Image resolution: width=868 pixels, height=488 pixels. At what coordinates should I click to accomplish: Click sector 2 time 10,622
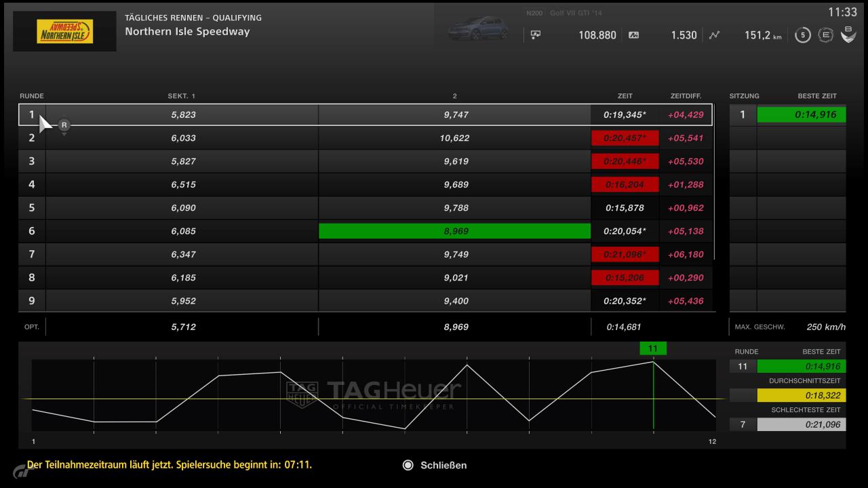pyautogui.click(x=454, y=138)
